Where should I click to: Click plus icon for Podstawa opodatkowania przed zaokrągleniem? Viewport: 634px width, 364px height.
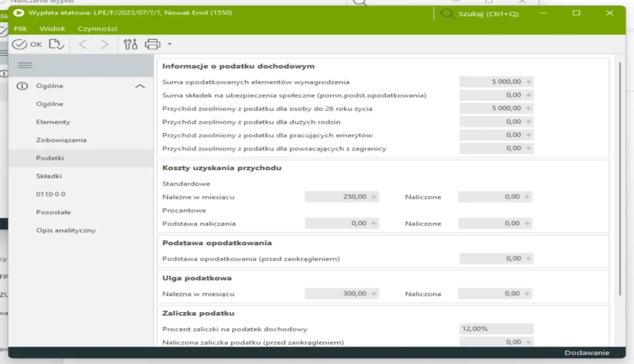coord(528,258)
